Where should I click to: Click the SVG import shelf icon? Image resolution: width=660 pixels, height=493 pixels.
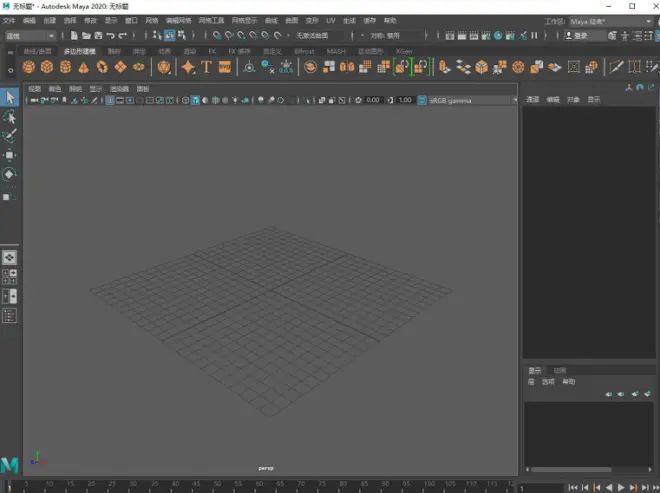pyautogui.click(x=225, y=67)
